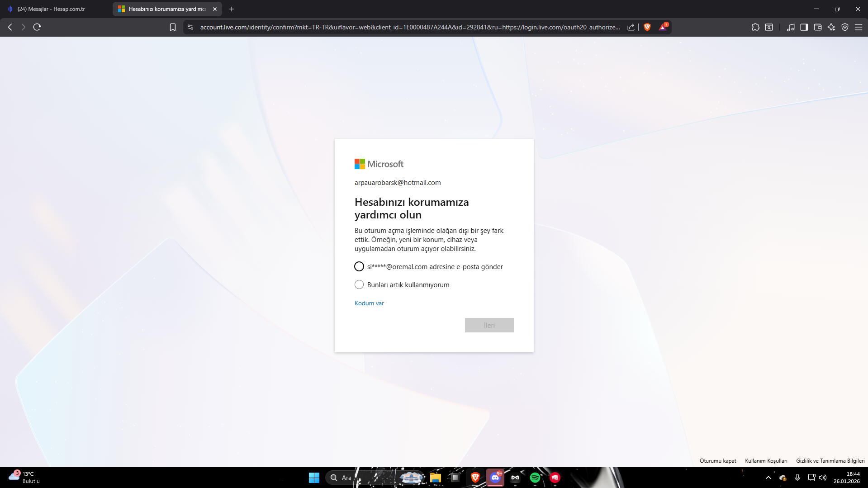Bookmark this page with the bookmark icon
Screen dimensions: 868x488
pyautogui.click(x=172, y=27)
